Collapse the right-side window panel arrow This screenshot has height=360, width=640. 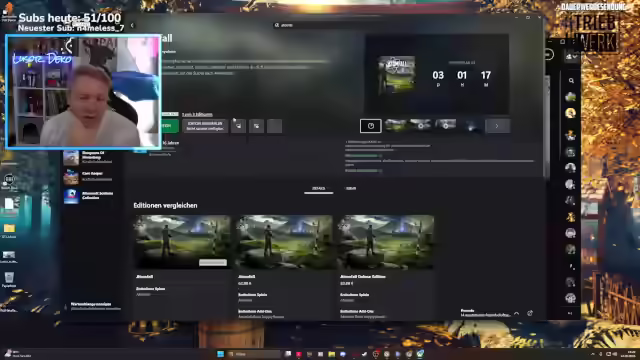point(570,313)
